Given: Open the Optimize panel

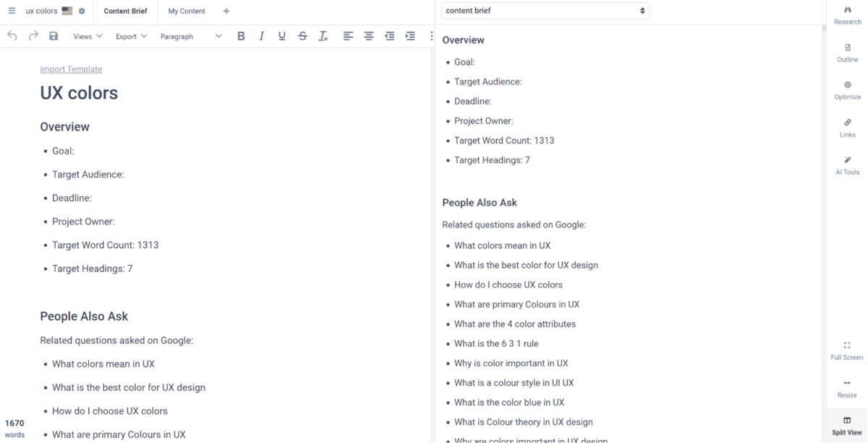Looking at the screenshot, I should (x=846, y=90).
